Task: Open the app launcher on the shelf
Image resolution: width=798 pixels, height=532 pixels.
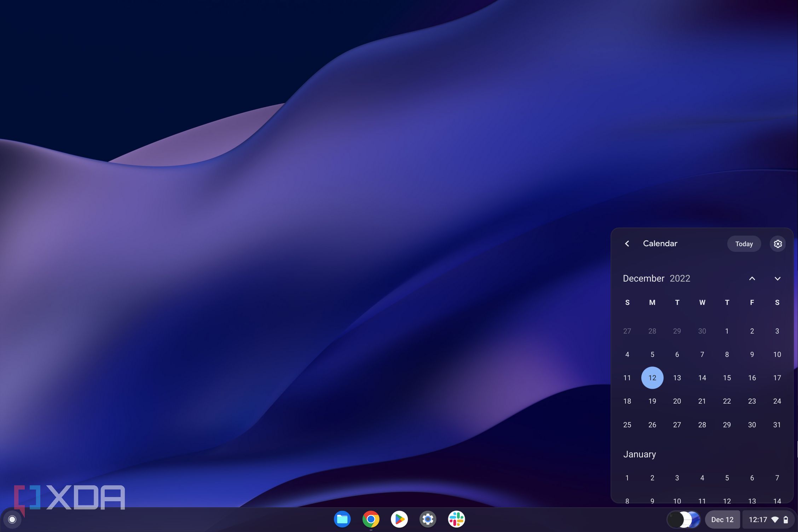Action: pos(12,519)
